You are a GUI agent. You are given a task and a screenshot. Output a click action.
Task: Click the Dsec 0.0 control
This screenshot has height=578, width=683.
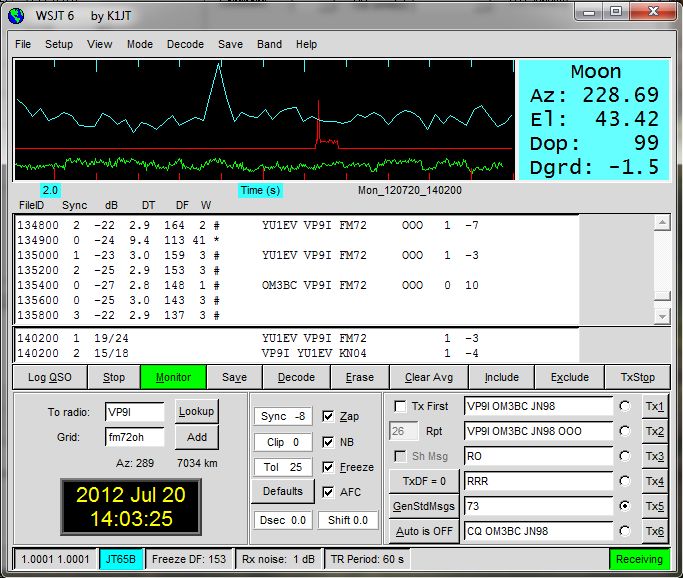pos(283,520)
